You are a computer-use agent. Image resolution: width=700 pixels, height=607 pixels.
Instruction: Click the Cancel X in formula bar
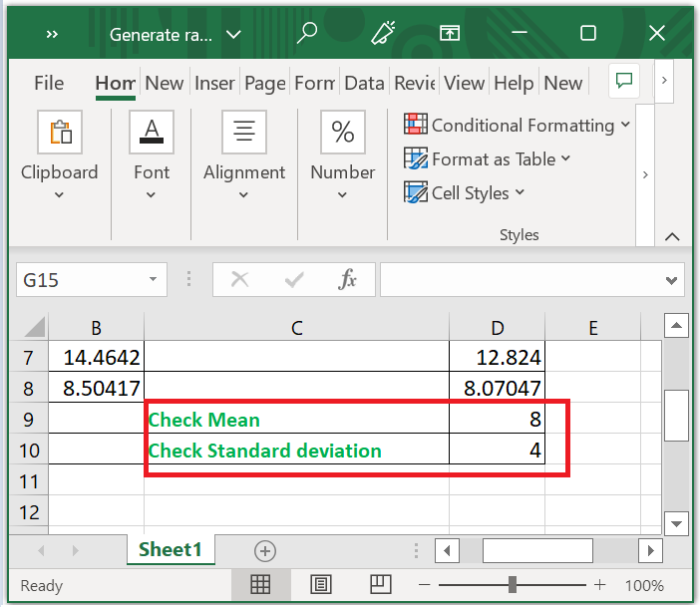[x=240, y=280]
